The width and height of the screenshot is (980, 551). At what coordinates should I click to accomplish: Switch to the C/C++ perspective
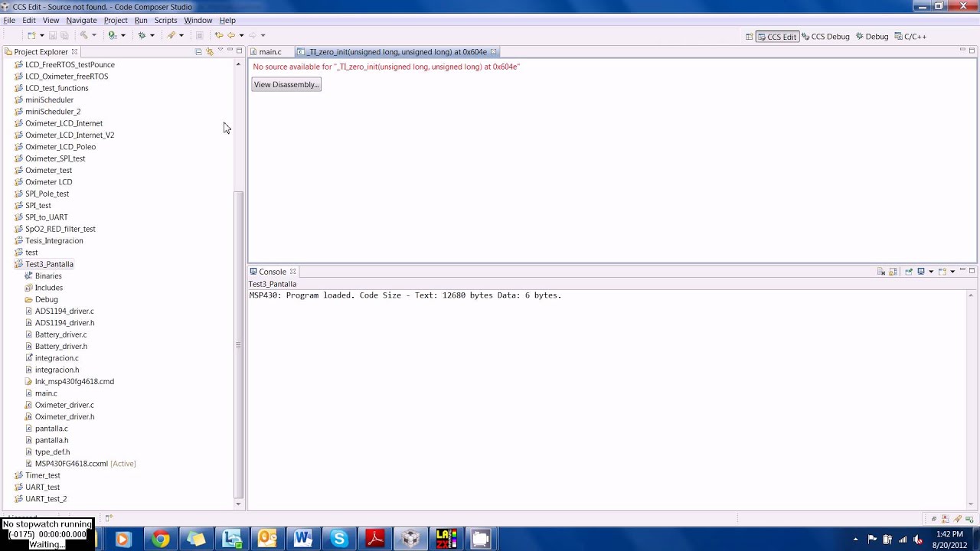pyautogui.click(x=910, y=37)
